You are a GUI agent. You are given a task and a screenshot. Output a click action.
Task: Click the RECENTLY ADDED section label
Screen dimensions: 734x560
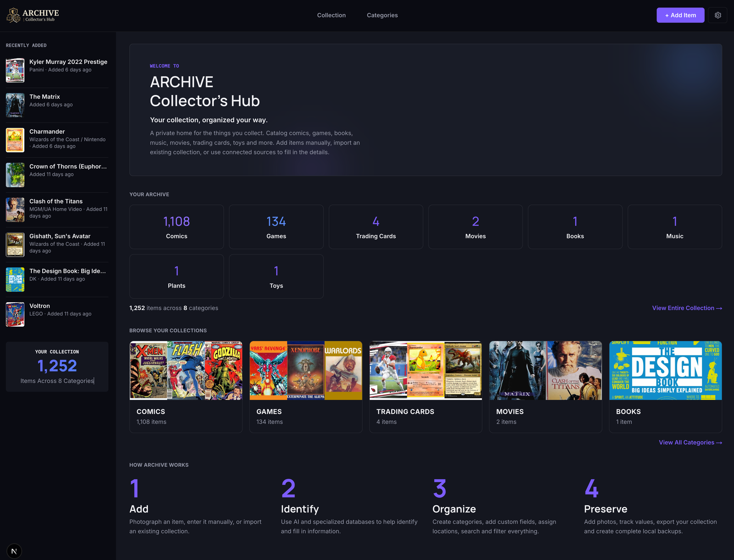click(26, 45)
